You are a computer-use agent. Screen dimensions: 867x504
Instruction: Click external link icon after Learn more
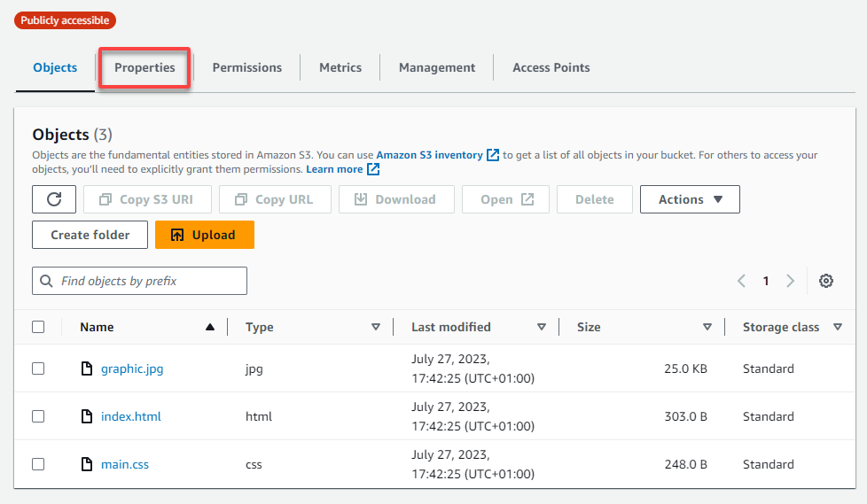(x=373, y=169)
